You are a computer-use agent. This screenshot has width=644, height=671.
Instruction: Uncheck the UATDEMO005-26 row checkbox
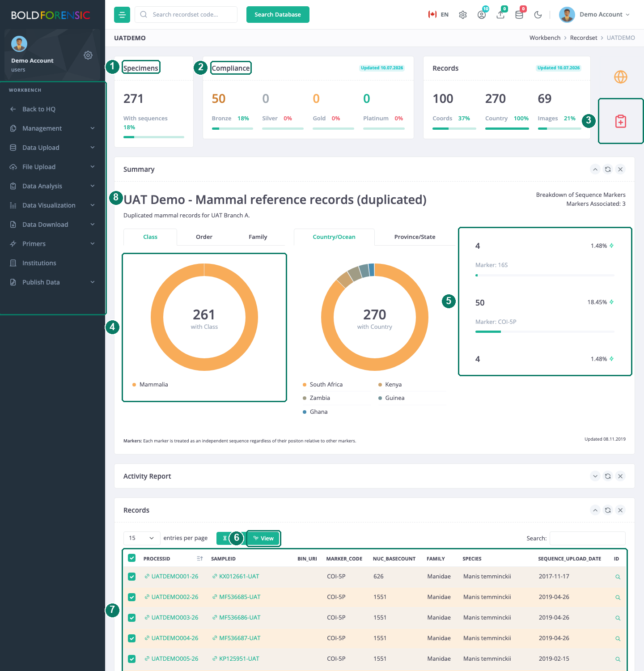[131, 659]
